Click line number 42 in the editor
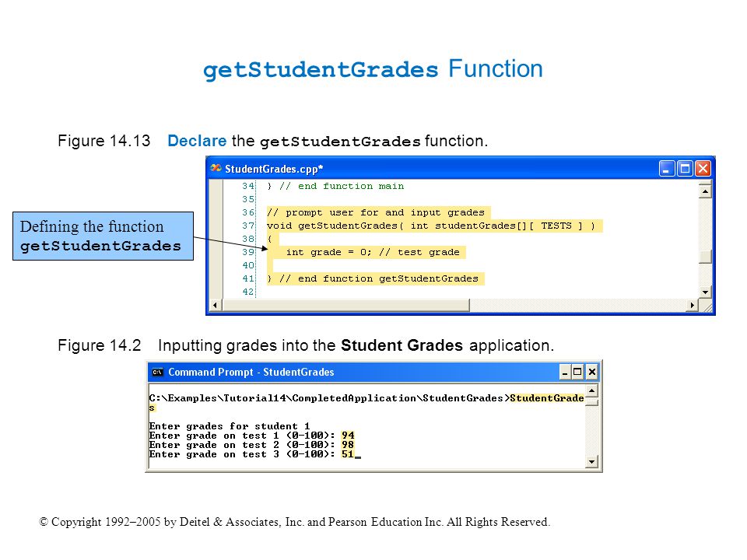747x560 pixels. [248, 292]
